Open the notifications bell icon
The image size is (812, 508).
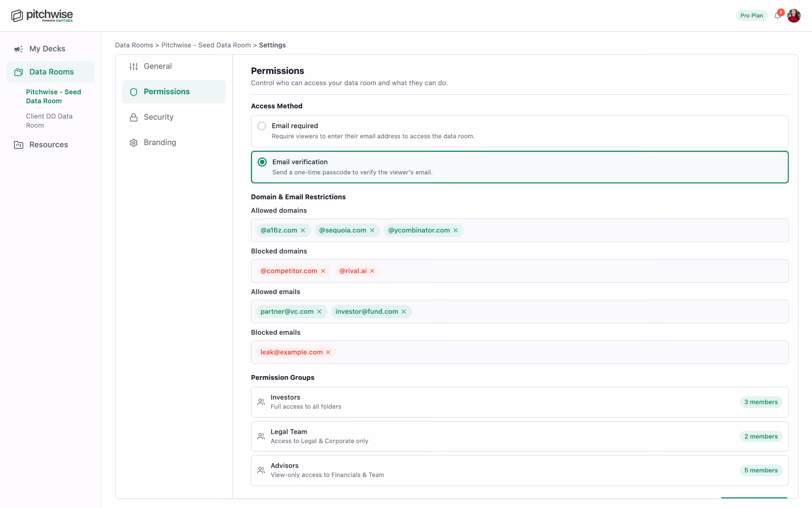pyautogui.click(x=777, y=16)
